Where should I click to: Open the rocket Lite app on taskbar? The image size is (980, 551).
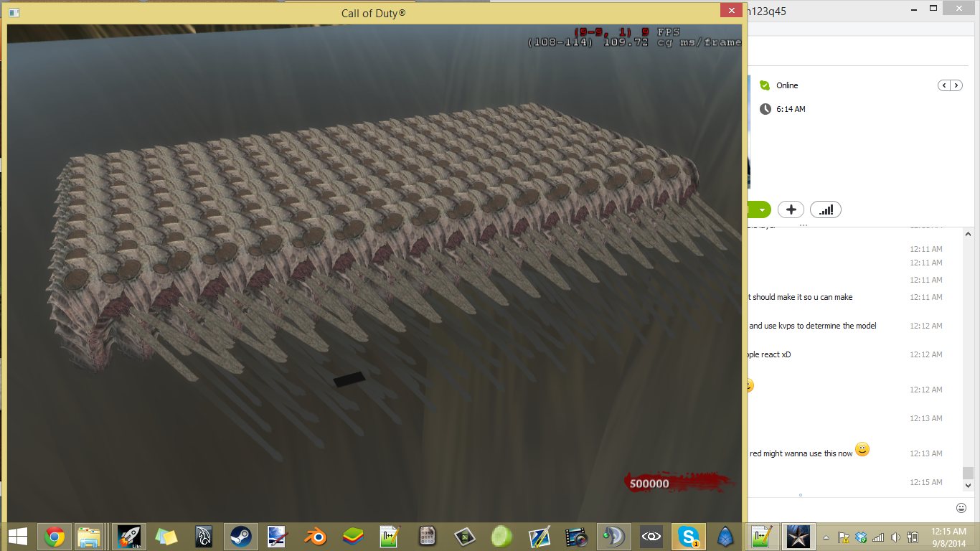(x=128, y=536)
